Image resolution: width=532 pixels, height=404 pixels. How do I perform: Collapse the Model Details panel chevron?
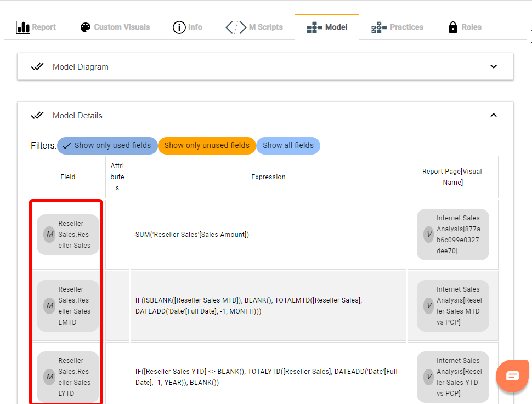(494, 115)
